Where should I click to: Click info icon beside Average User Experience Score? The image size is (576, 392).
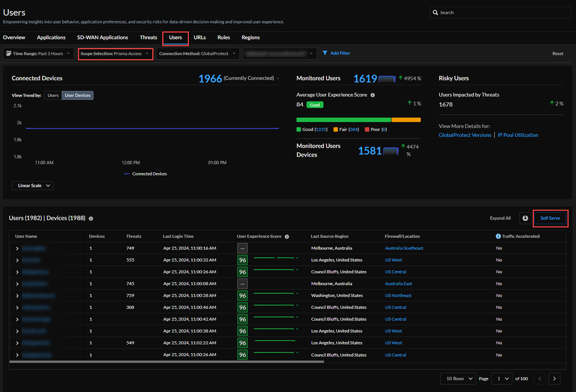pos(372,95)
